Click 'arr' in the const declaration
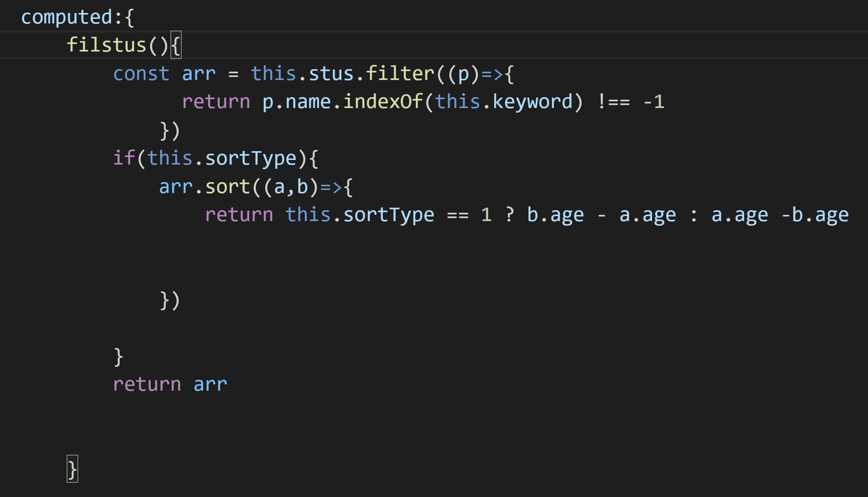Image resolution: width=868 pixels, height=497 pixels. [x=199, y=74]
